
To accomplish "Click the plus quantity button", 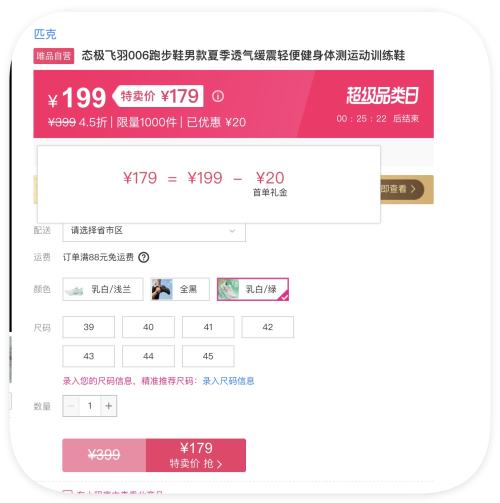I will click(x=108, y=406).
